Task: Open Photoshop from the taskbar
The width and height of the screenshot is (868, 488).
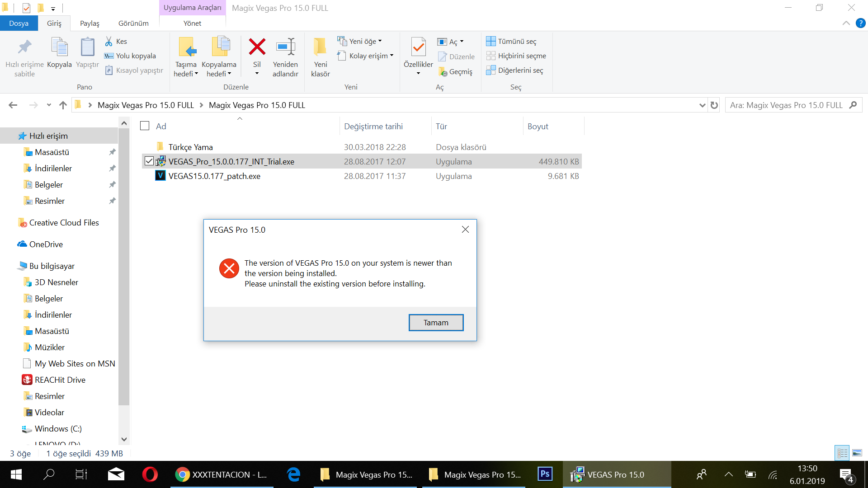Action: [545, 474]
